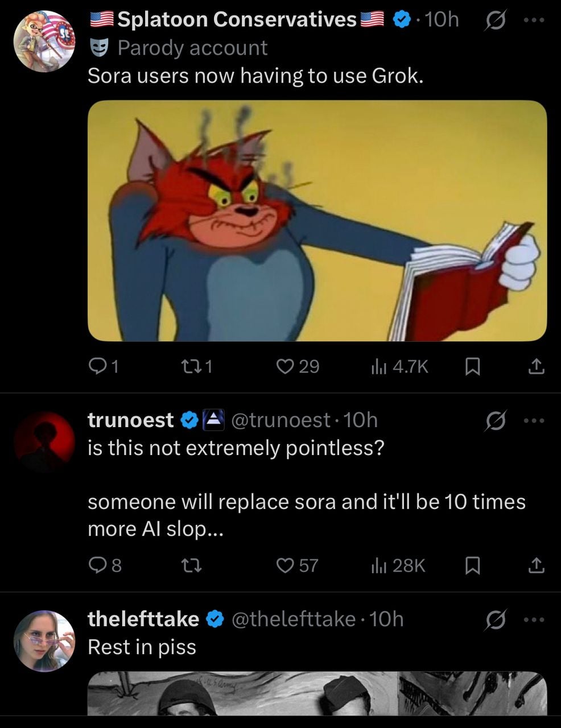
Task: Like the Sora users Grok post
Action: click(x=284, y=367)
